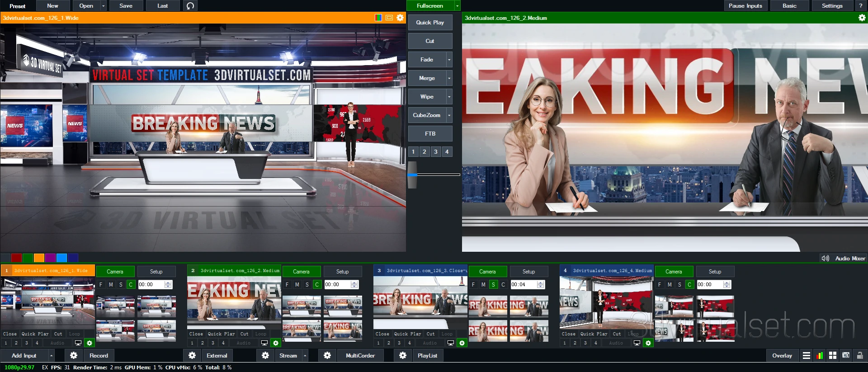Open output window settings gear
Image resolution: width=868 pixels, height=372 pixels.
pos(862,18)
